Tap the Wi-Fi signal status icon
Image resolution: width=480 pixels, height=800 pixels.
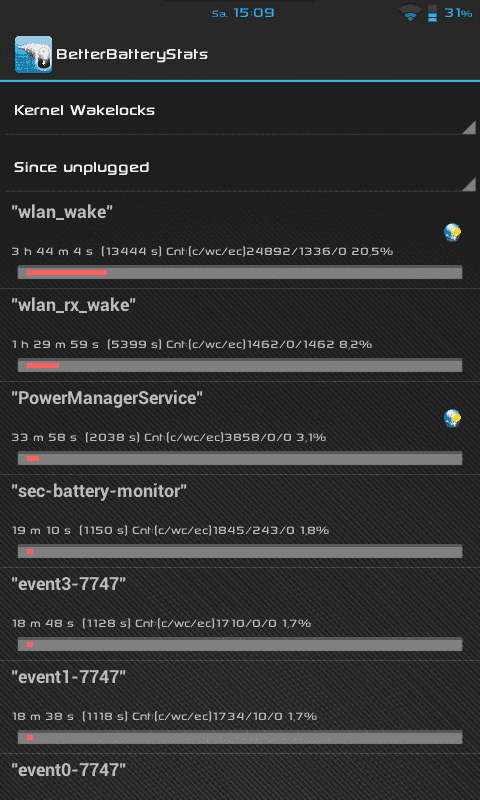click(410, 12)
